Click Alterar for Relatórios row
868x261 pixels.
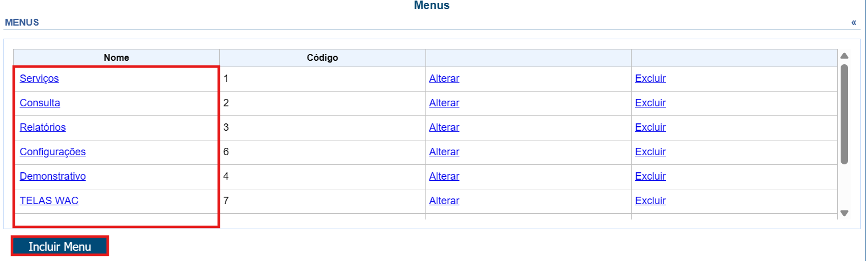[444, 127]
